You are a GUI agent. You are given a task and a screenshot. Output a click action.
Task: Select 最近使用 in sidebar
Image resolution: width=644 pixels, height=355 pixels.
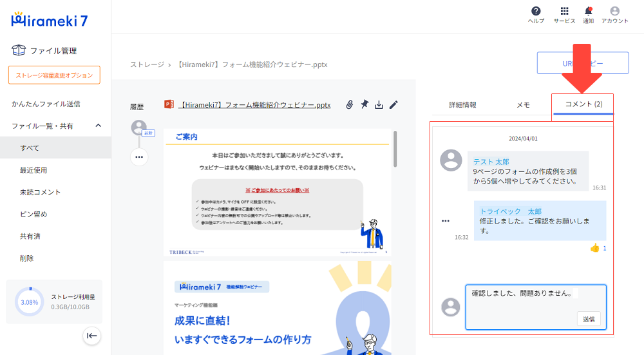[33, 169]
